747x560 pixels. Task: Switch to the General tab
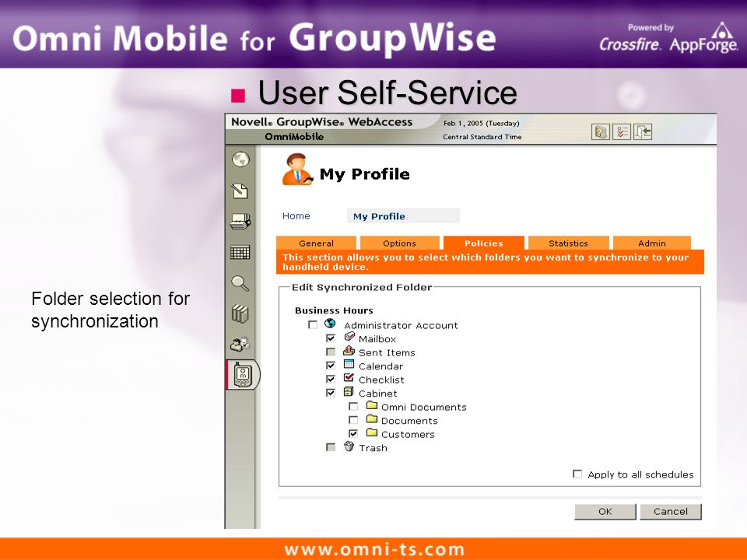tap(316, 243)
